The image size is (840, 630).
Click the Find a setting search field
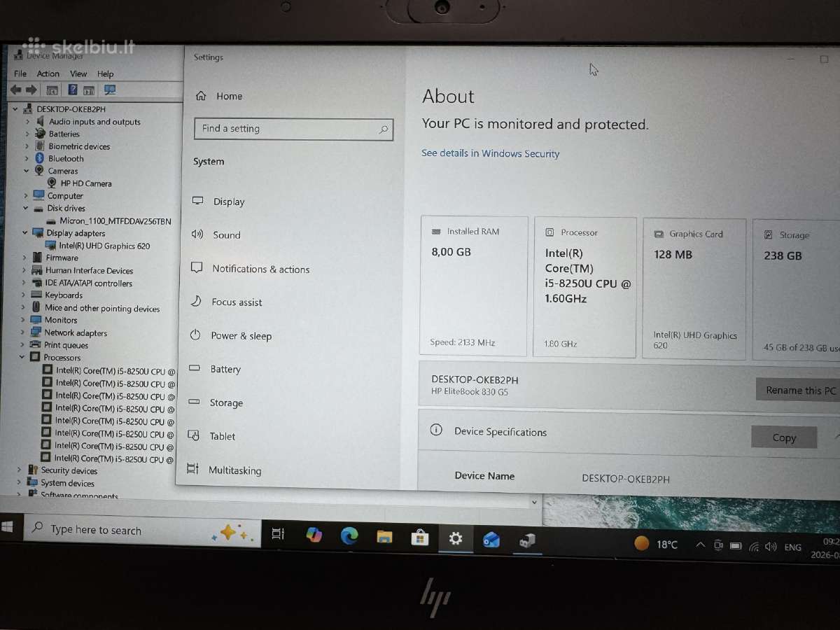coord(294,129)
